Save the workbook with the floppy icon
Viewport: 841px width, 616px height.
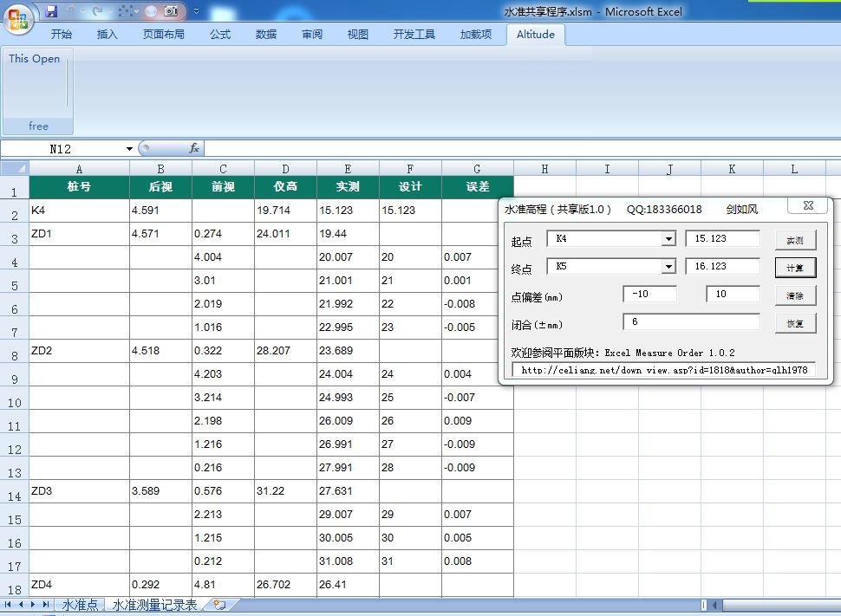51,10
